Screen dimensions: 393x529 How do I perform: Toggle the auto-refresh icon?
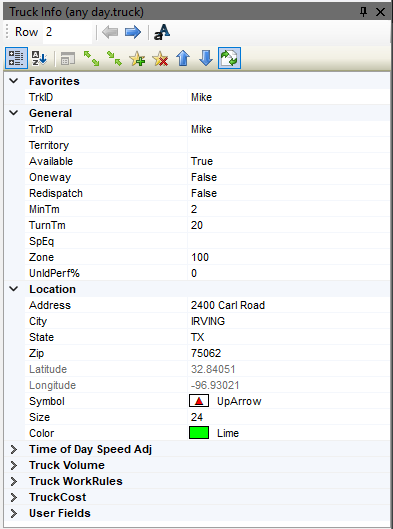tap(229, 58)
